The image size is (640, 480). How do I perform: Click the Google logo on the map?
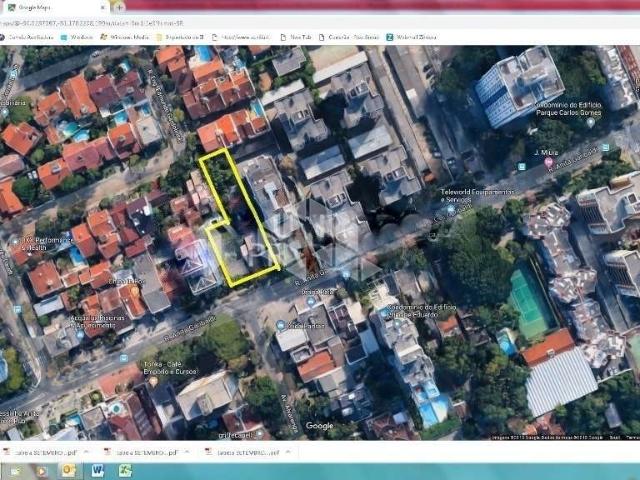(x=319, y=426)
